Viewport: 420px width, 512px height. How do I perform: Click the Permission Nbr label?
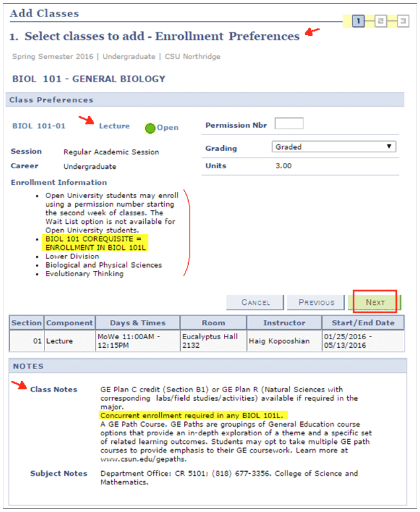coord(236,125)
